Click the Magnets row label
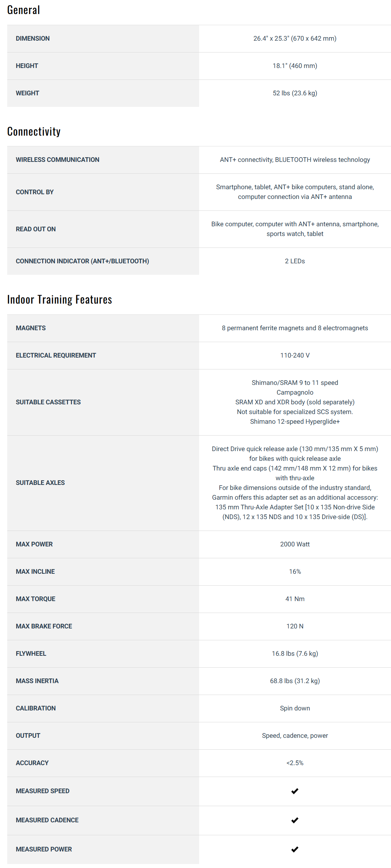Viewport: 391px width, 868px height. coord(31,328)
